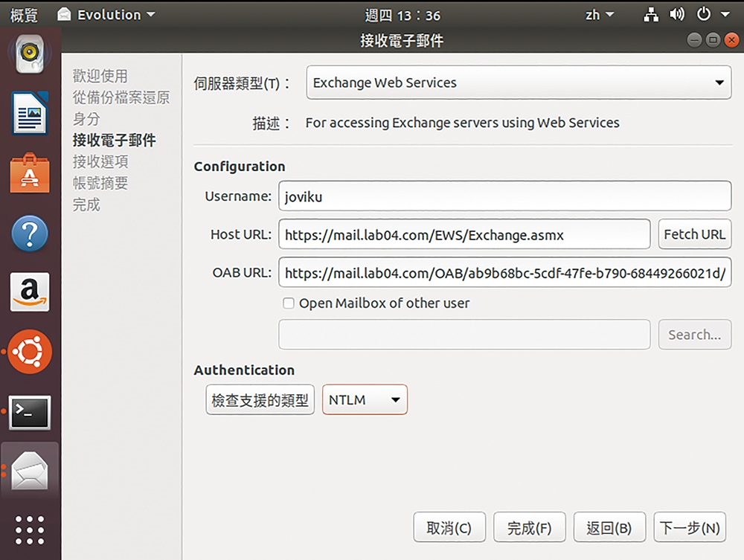Click Fetch URL button
The height and width of the screenshot is (560, 744).
[x=694, y=234]
